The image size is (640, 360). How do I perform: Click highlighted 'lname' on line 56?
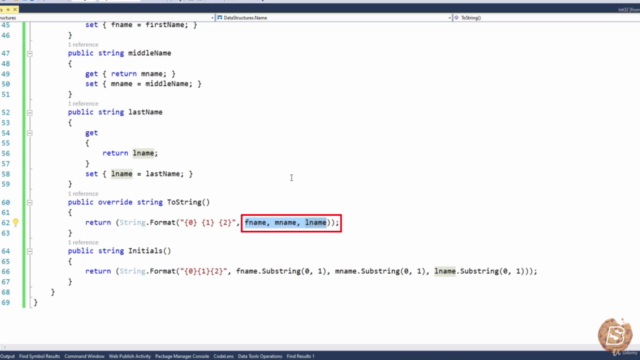[143, 153]
